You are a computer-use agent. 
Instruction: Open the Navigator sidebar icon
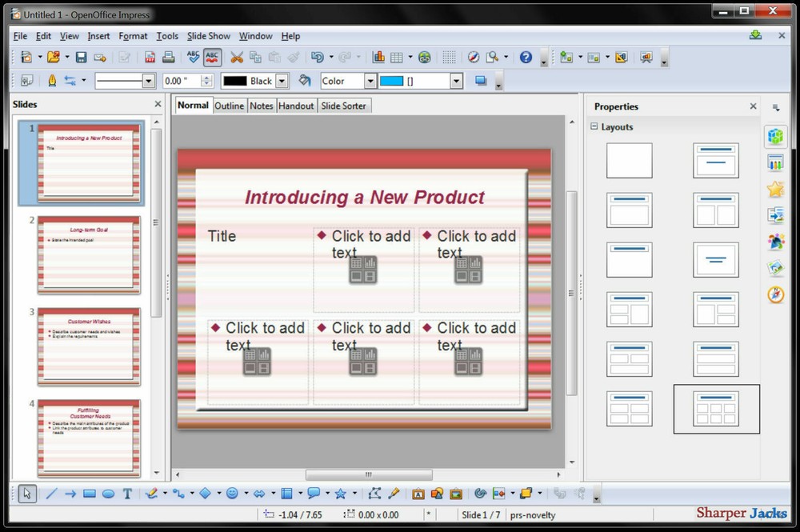pos(775,294)
